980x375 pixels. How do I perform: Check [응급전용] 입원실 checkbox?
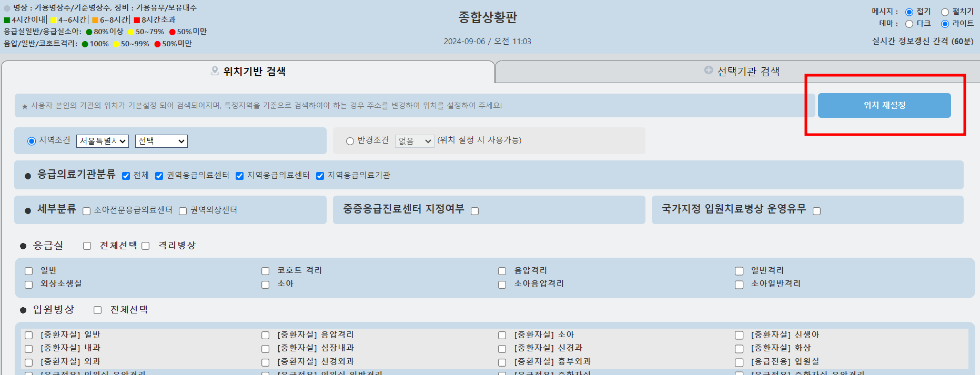point(739,362)
